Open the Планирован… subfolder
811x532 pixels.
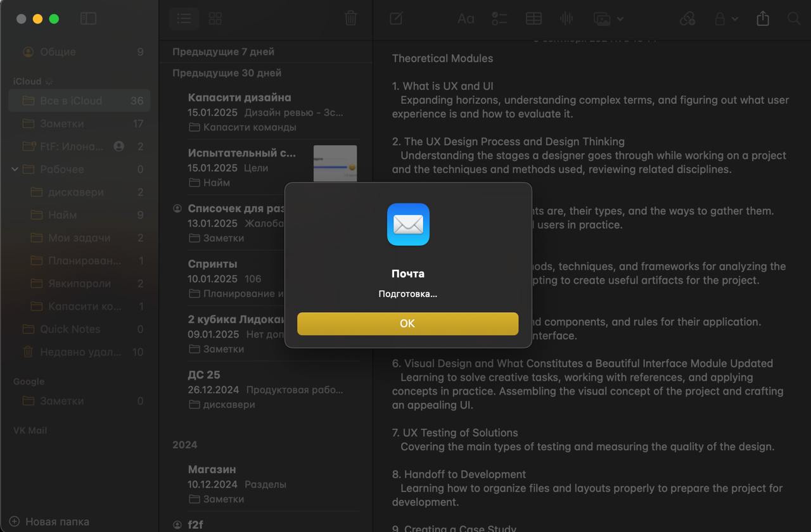click(80, 260)
